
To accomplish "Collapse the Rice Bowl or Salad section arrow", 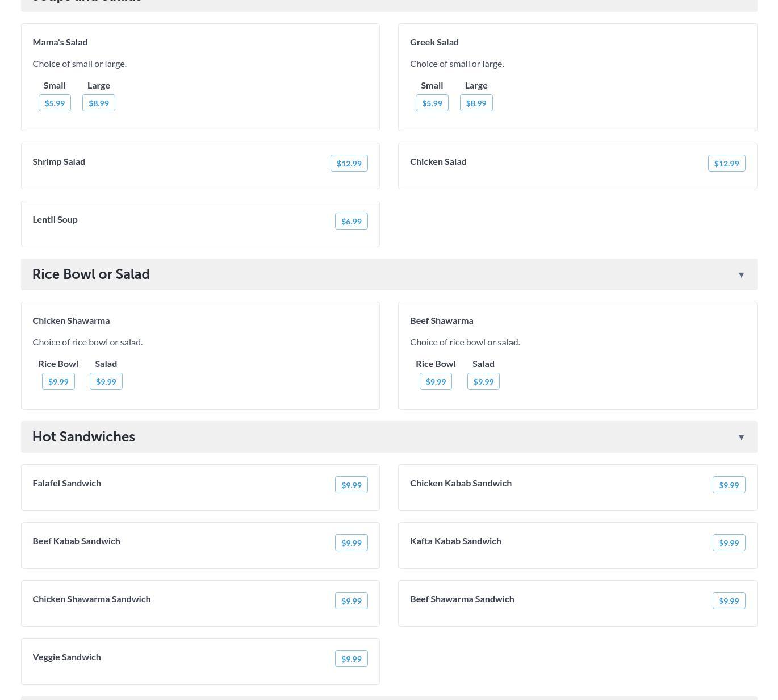I will pyautogui.click(x=741, y=275).
